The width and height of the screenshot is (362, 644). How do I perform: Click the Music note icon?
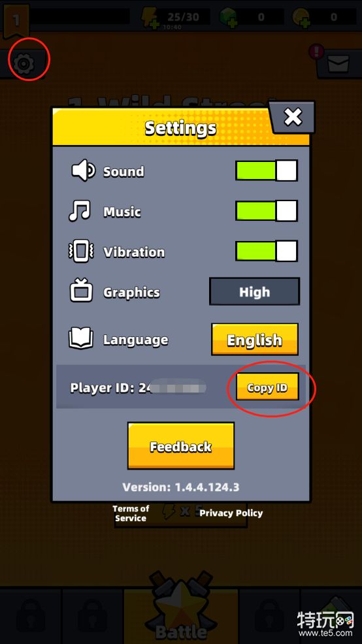(x=80, y=211)
